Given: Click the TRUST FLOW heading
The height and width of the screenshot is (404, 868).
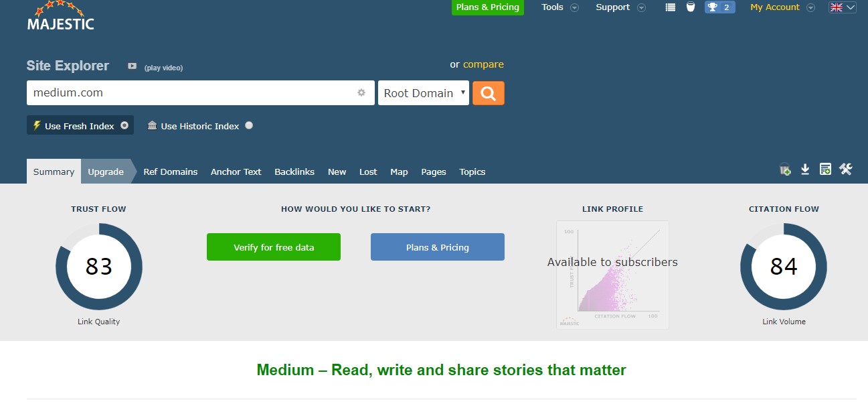Looking at the screenshot, I should coord(99,209).
